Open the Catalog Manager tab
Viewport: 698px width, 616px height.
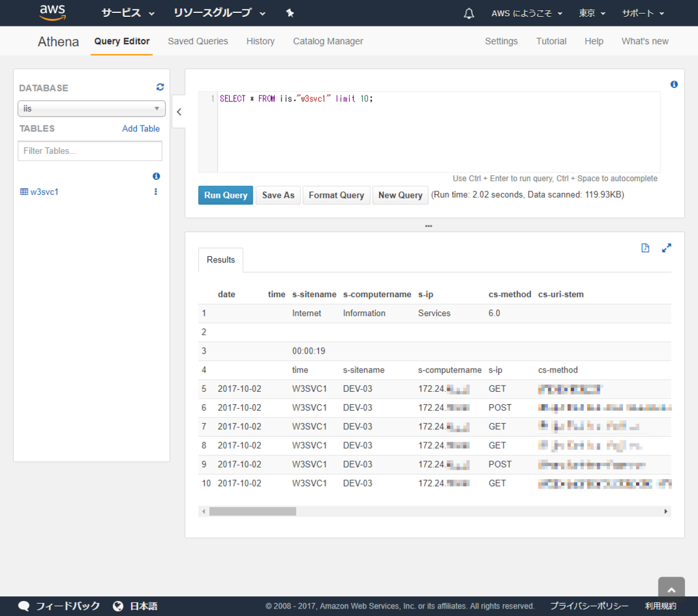tap(328, 42)
